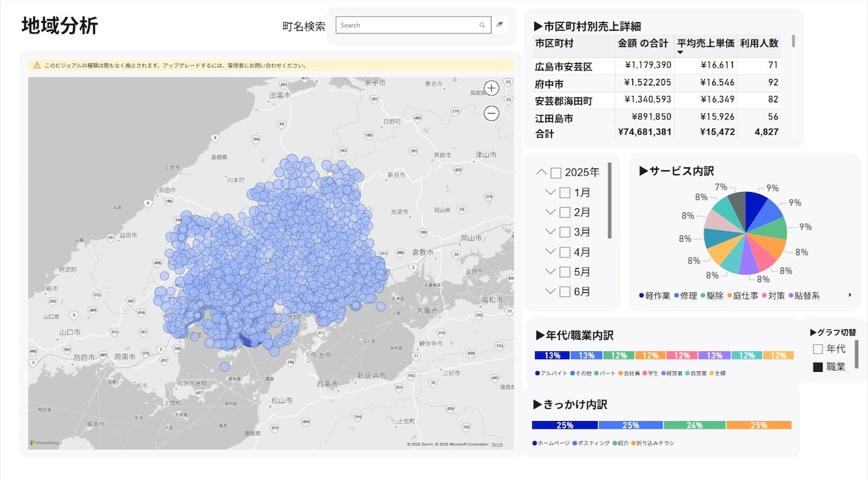Select the 会社員 legend entry

(629, 373)
